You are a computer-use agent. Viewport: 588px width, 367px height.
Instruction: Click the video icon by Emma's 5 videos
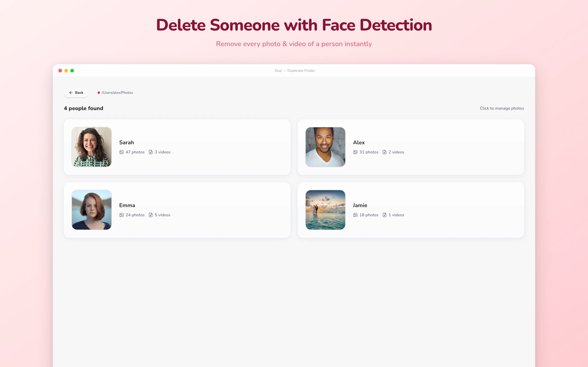151,215
